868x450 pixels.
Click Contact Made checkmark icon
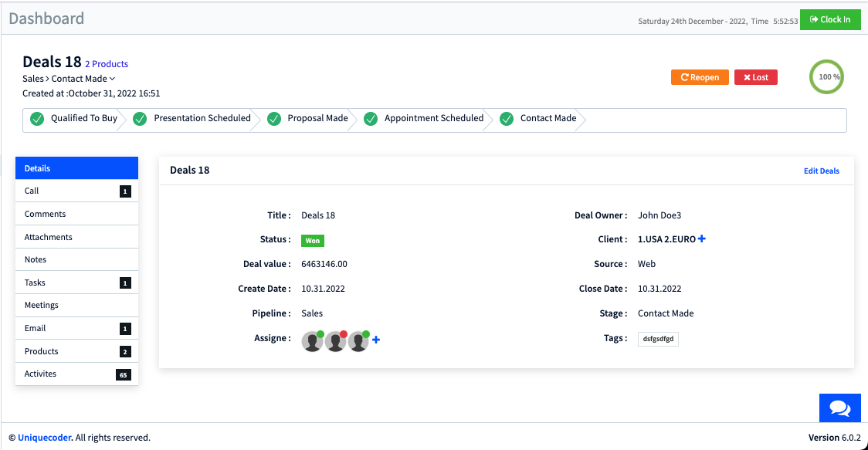point(507,119)
